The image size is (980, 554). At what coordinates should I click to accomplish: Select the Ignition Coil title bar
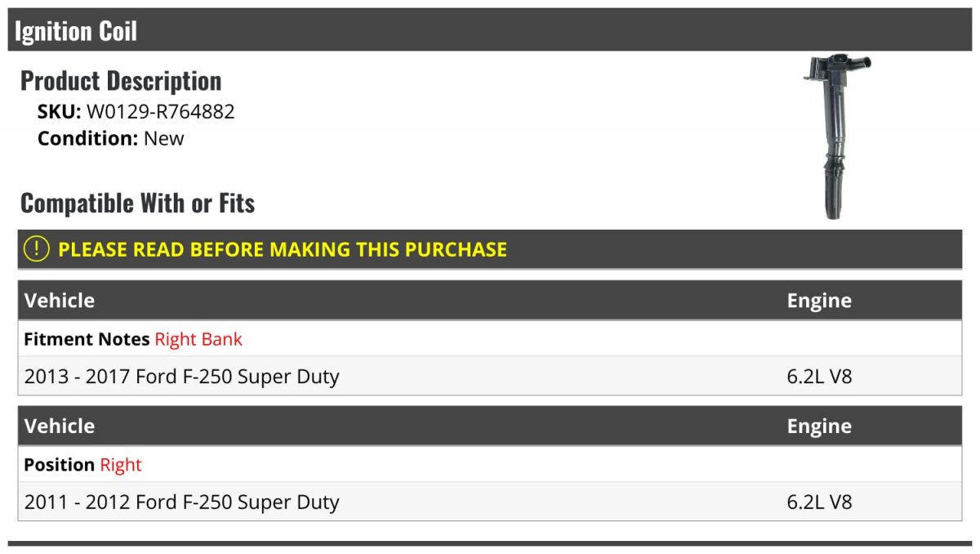[490, 30]
